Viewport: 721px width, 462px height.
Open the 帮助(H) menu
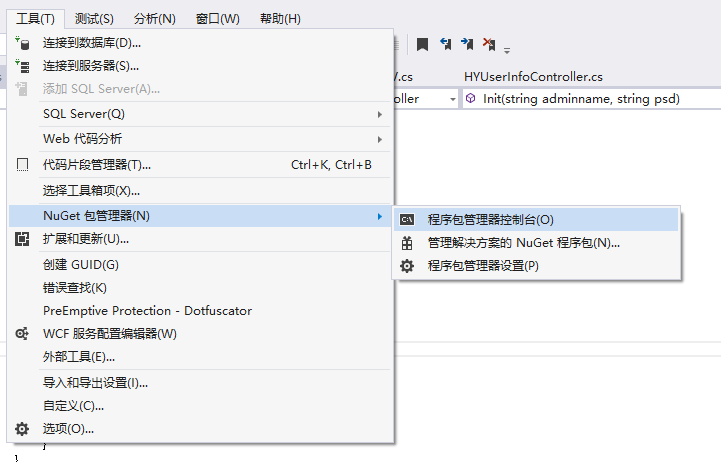280,19
